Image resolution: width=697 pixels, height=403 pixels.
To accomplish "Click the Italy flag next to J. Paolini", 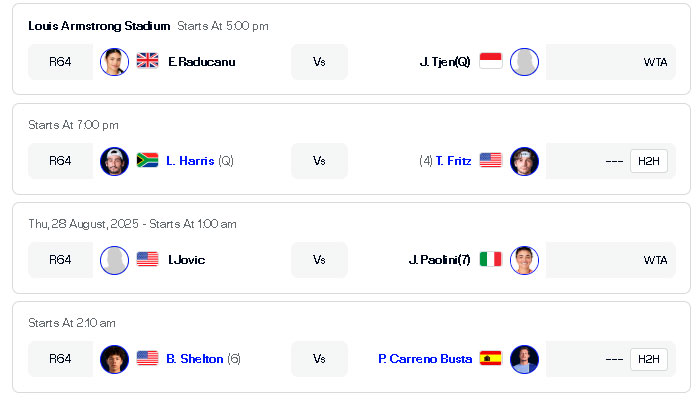I will [491, 259].
